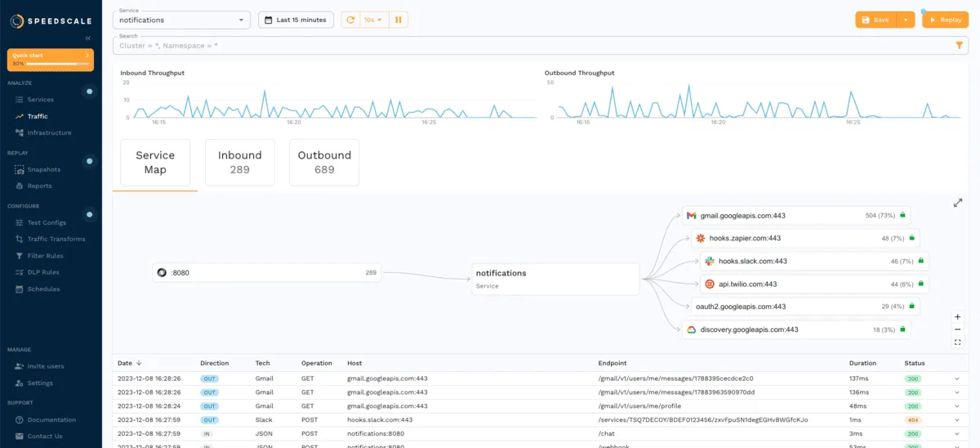Expand the service map to fullscreen
Viewport: 980px width, 448px height.
click(958, 203)
